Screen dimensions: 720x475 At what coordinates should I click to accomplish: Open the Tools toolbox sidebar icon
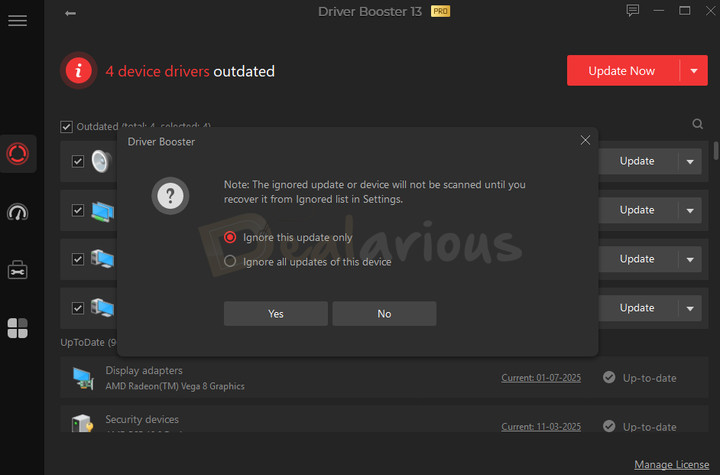(x=17, y=270)
